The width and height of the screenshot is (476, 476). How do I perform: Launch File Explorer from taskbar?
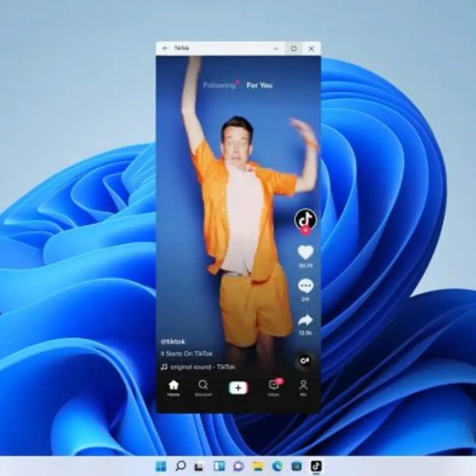click(x=258, y=466)
